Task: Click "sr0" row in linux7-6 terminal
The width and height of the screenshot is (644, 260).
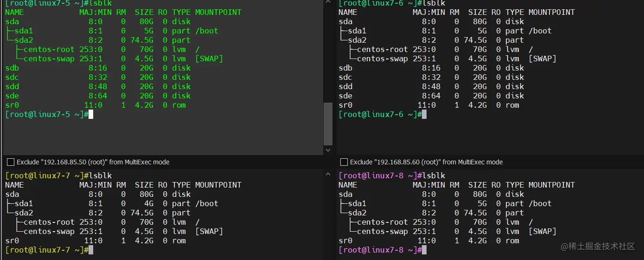Action: 429,105
